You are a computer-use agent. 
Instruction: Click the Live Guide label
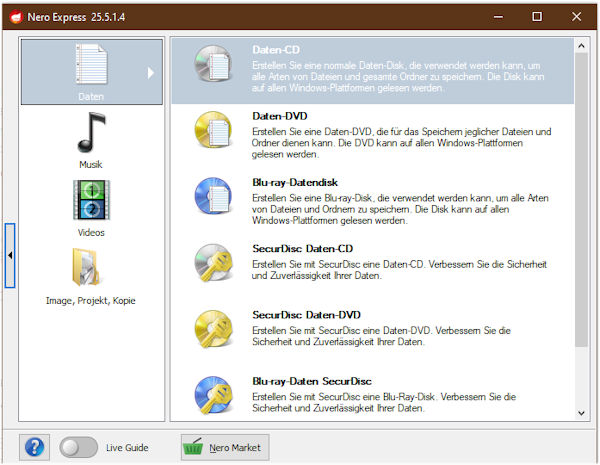click(x=127, y=447)
